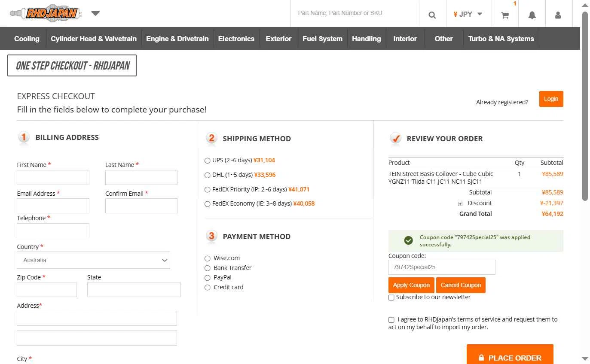Click the TEIN Street Basis Coilover product name
The width and height of the screenshot is (590, 364).
coord(441,178)
